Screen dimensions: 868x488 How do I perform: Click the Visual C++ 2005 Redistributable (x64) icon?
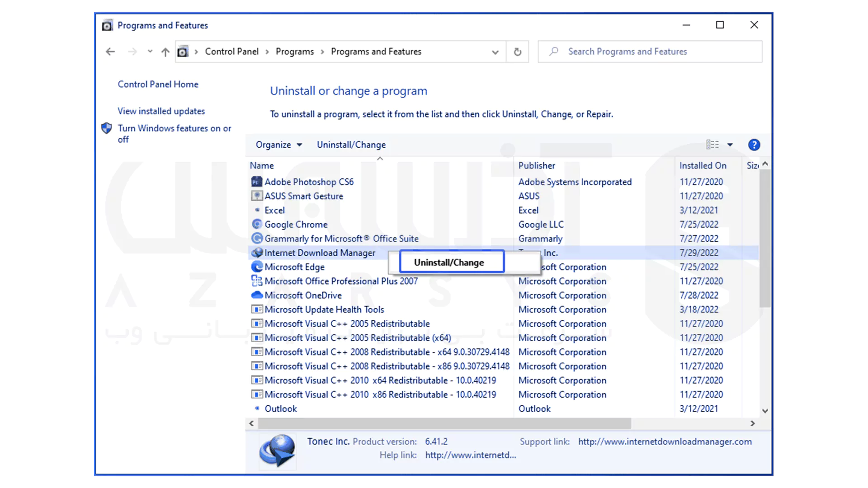[257, 338]
